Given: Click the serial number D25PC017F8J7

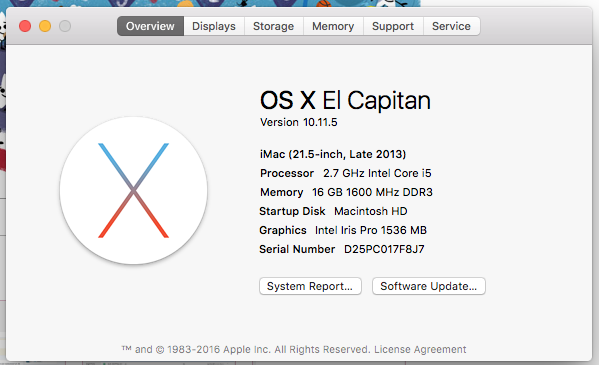Looking at the screenshot, I should pyautogui.click(x=384, y=249).
